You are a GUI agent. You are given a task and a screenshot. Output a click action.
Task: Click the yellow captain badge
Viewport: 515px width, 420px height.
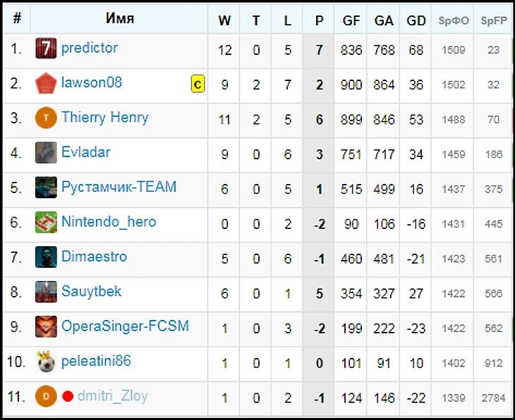pyautogui.click(x=198, y=85)
